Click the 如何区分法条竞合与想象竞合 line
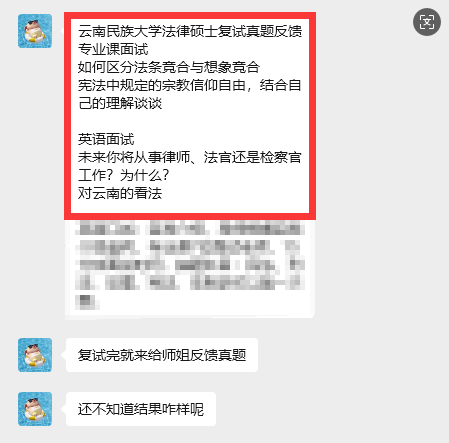Viewport: 449px width, 443px height. tap(169, 67)
